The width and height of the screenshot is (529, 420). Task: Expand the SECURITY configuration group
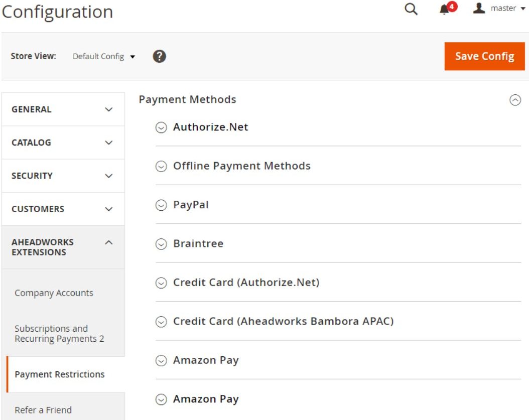click(63, 176)
